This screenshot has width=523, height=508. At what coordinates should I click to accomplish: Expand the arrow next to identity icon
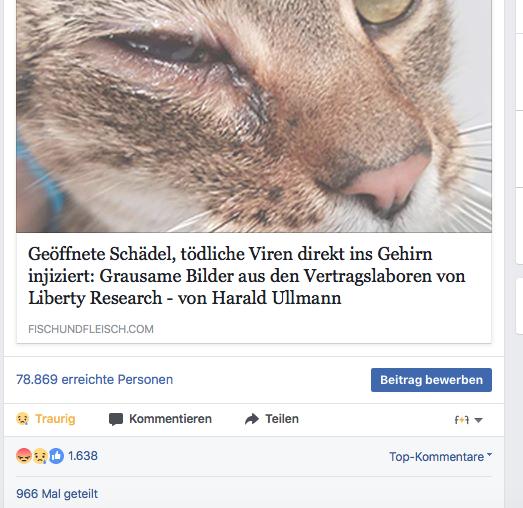click(x=478, y=420)
